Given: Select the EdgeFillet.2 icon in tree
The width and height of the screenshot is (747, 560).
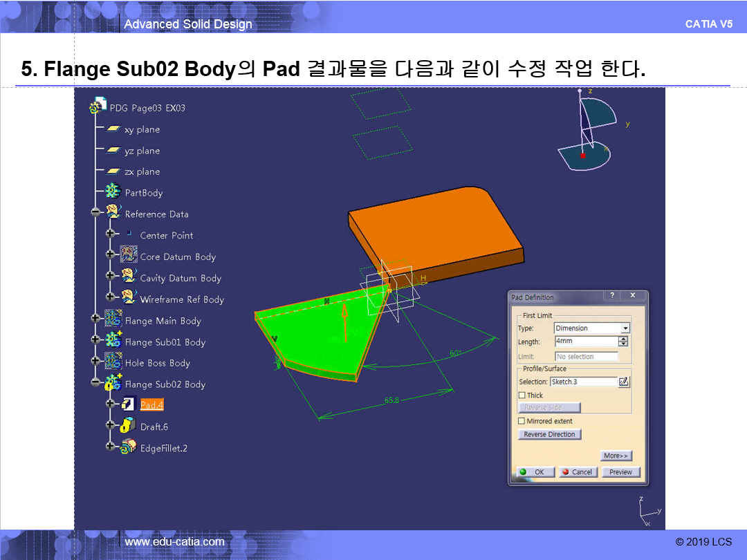Looking at the screenshot, I should pyautogui.click(x=128, y=446).
